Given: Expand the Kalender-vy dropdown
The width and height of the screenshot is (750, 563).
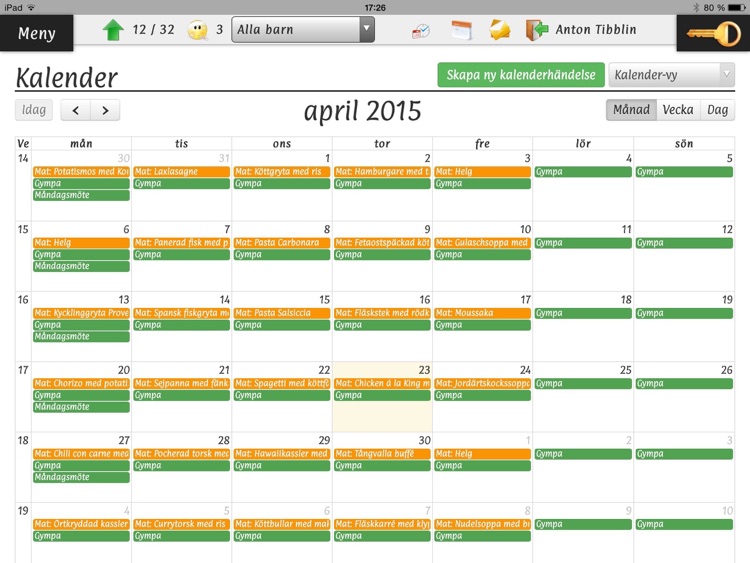Looking at the screenshot, I should (671, 75).
